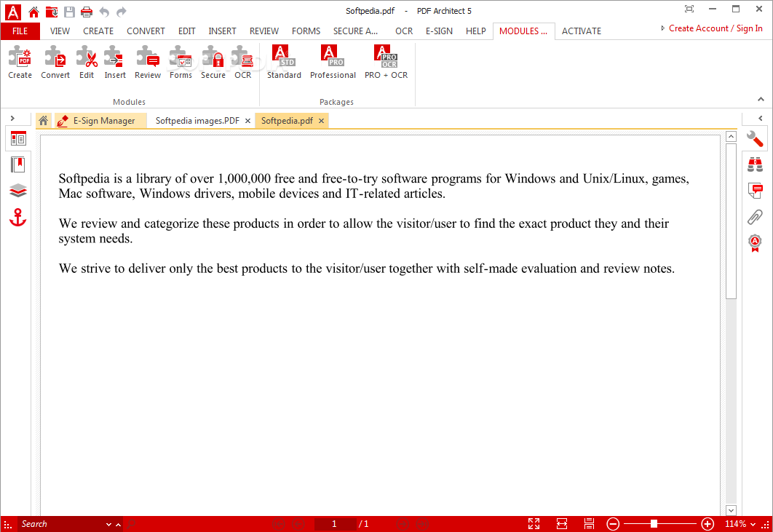Open the Insert module icon
This screenshot has width=773, height=532.
point(115,62)
